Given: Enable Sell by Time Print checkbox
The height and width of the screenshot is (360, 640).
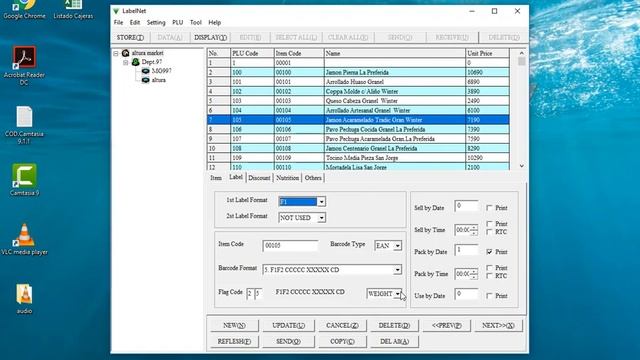Looking at the screenshot, I should point(489,224).
